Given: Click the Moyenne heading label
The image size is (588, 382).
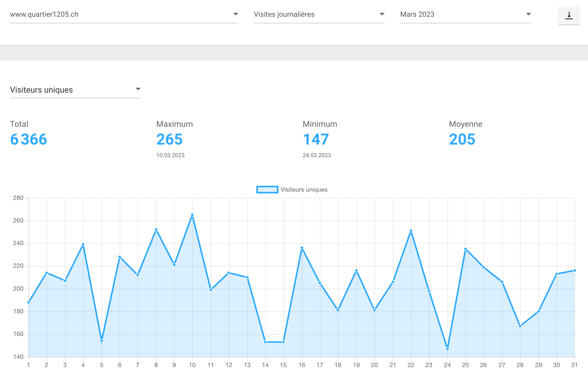Looking at the screenshot, I should [466, 124].
